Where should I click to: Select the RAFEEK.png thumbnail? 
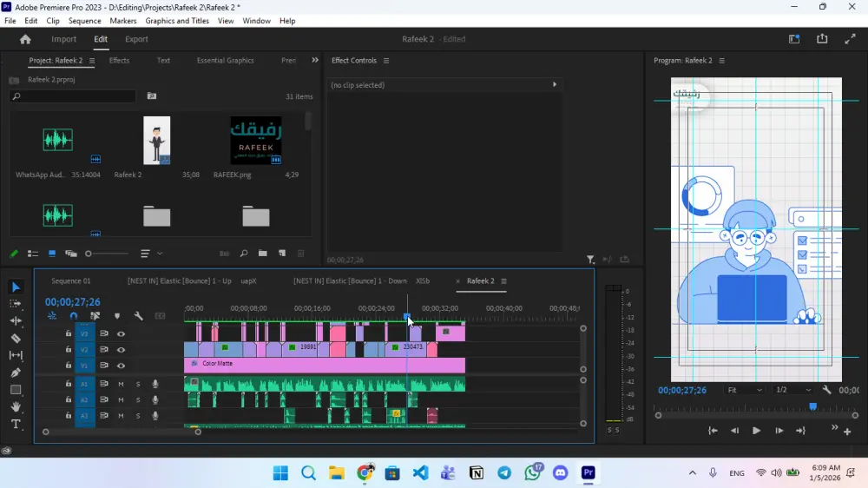(x=256, y=140)
